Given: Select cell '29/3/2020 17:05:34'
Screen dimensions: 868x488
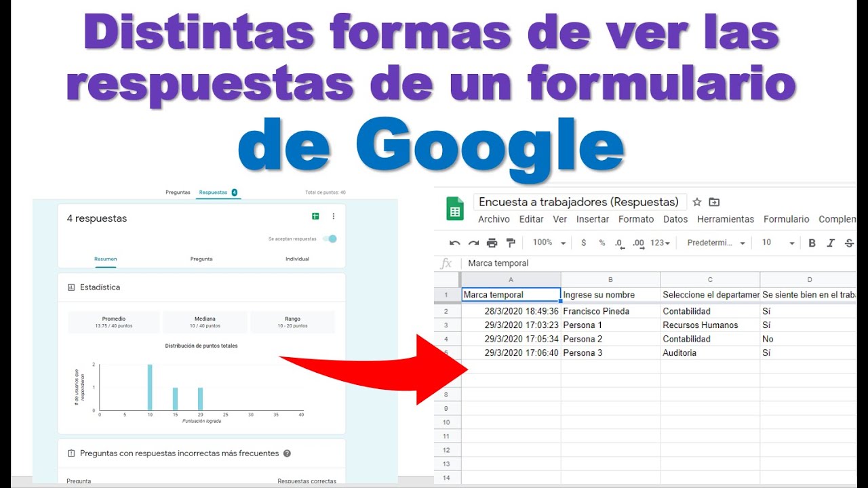Looking at the screenshot, I should pos(511,339).
